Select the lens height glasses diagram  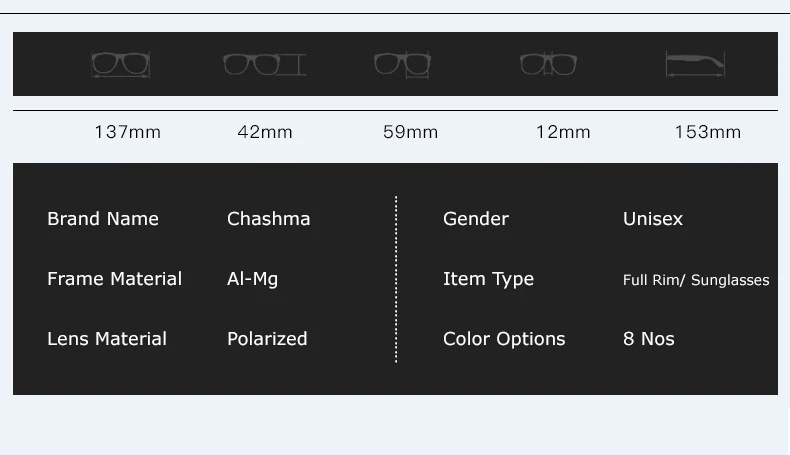(263, 65)
